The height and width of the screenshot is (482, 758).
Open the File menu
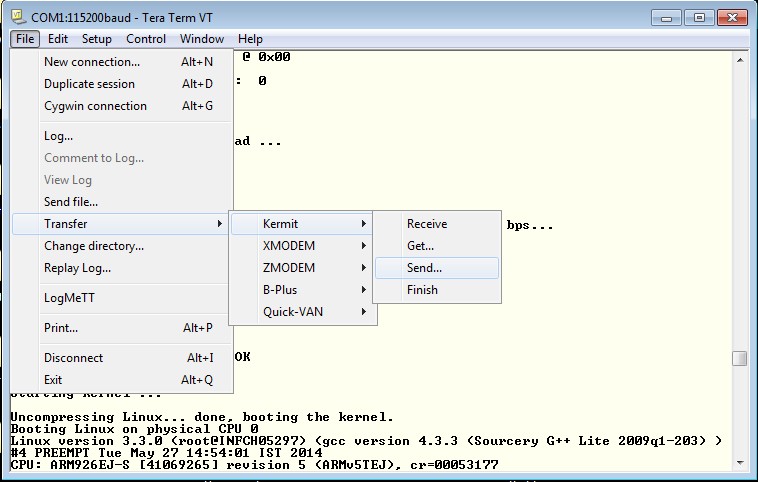(25, 39)
